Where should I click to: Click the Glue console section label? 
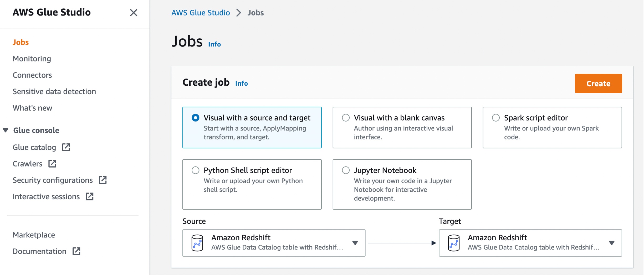36,130
